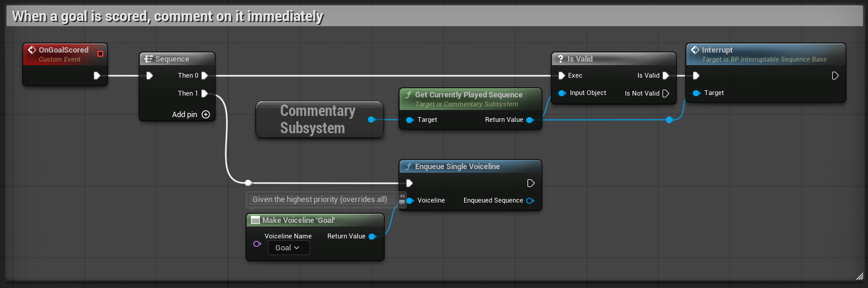Click the highest priority comment bubble text
The image size is (868, 288).
pos(320,199)
